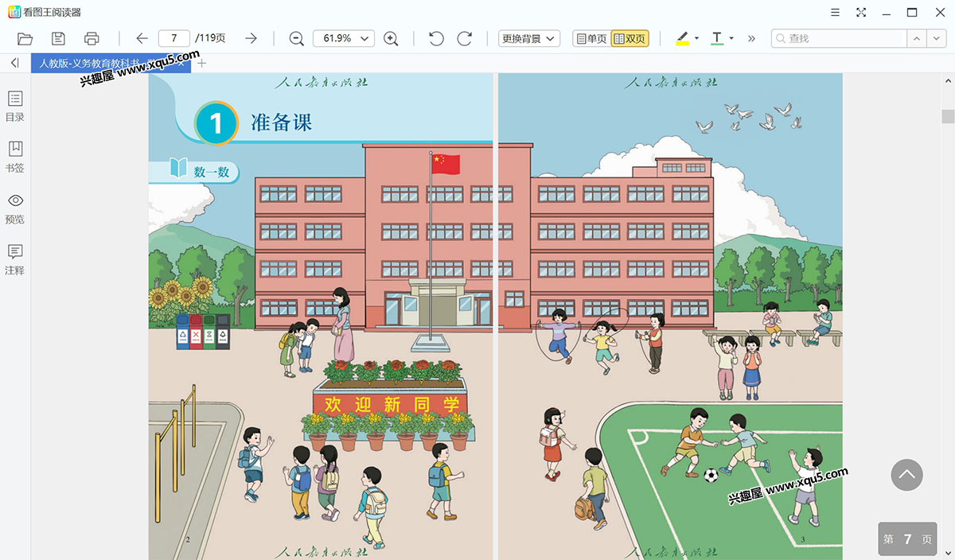Zoom in with the plus magnifier
This screenshot has height=560, width=955.
coord(391,38)
